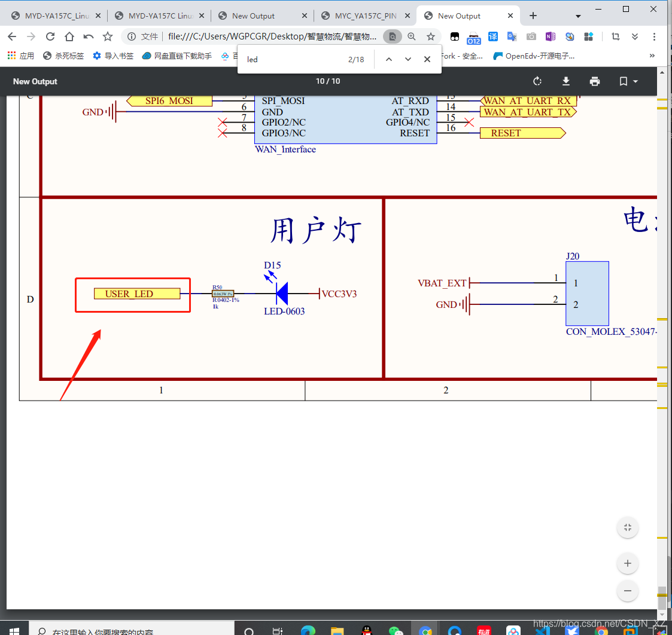Expand extra extensions chevron in toolbar
This screenshot has height=635, width=672.
635,37
